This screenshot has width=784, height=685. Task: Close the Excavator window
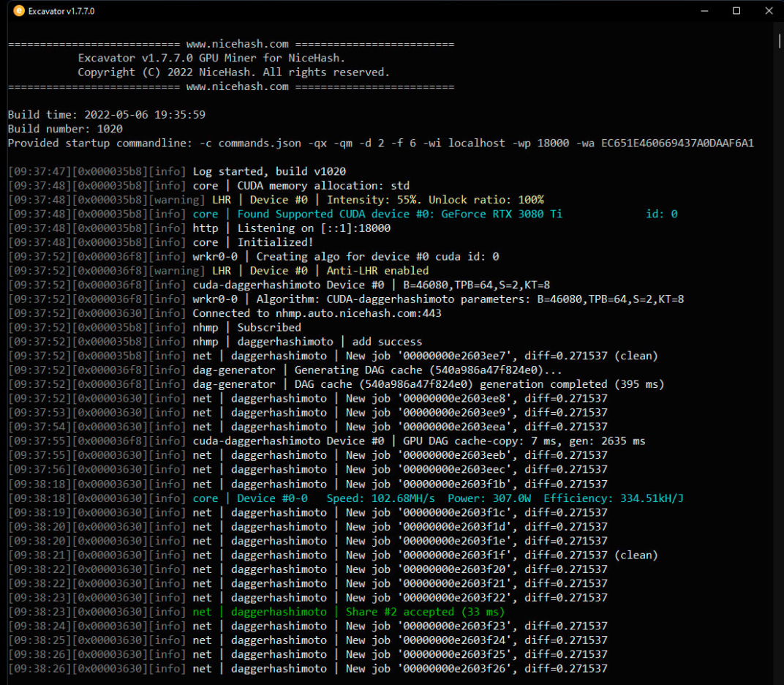(769, 11)
